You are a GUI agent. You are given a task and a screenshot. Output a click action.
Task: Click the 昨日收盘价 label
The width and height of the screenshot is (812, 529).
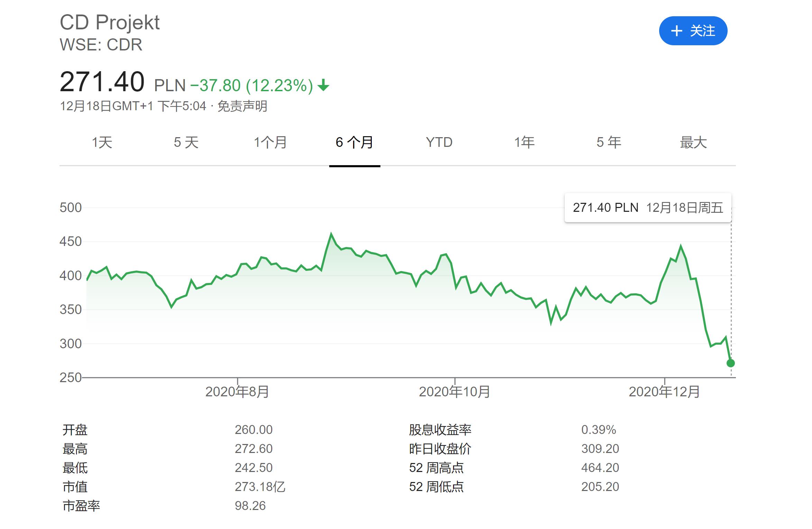pos(440,449)
